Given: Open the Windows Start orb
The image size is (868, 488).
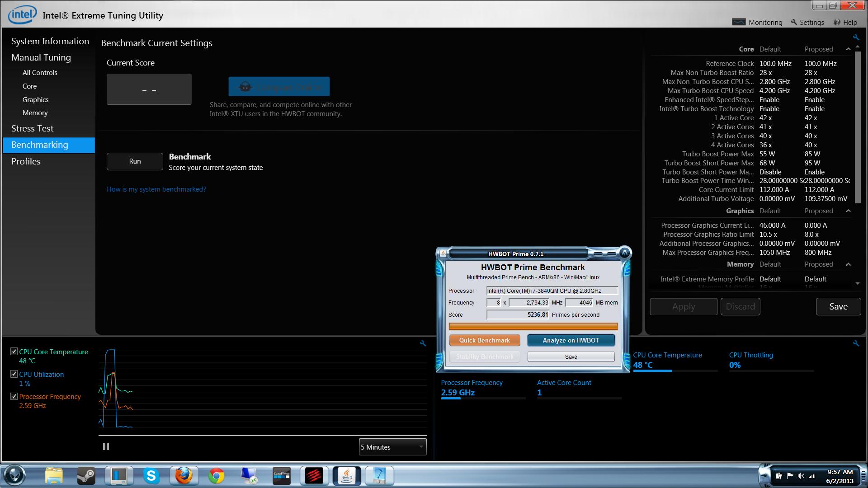Looking at the screenshot, I should [14, 475].
